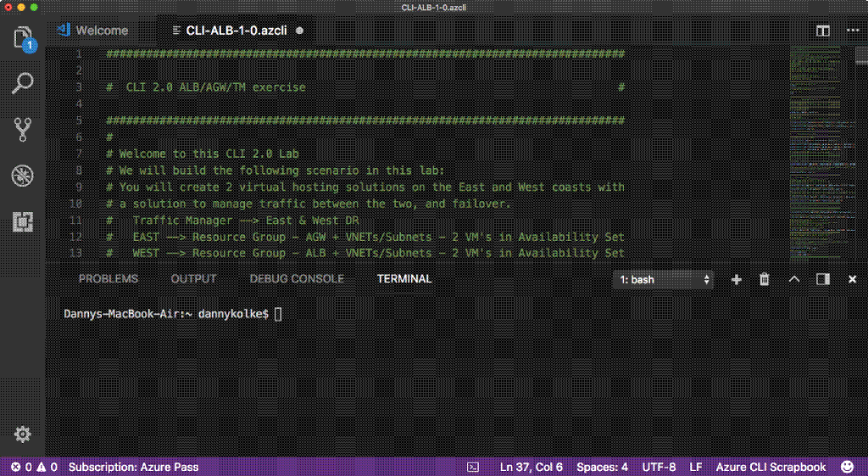
Task: Click line starting '# WEST --> Resource Group'
Action: point(365,253)
